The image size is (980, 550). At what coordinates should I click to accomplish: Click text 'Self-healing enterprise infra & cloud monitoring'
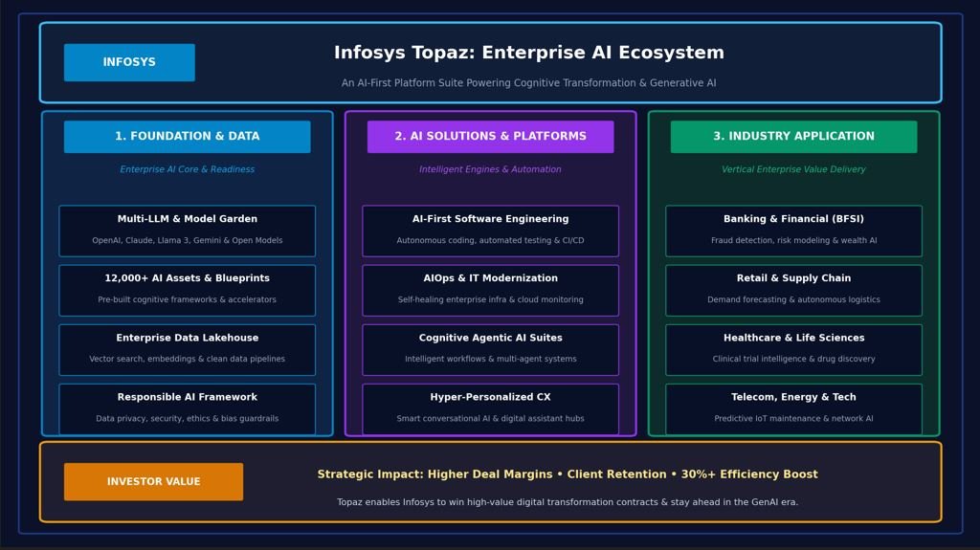coord(491,300)
